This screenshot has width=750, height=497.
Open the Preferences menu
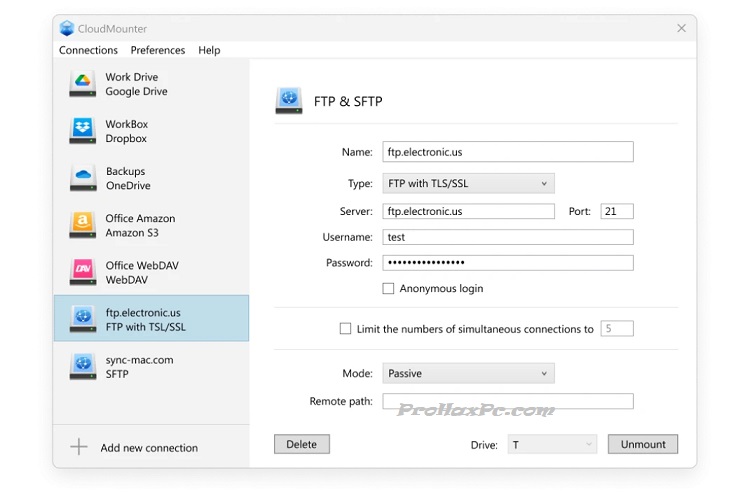(157, 50)
